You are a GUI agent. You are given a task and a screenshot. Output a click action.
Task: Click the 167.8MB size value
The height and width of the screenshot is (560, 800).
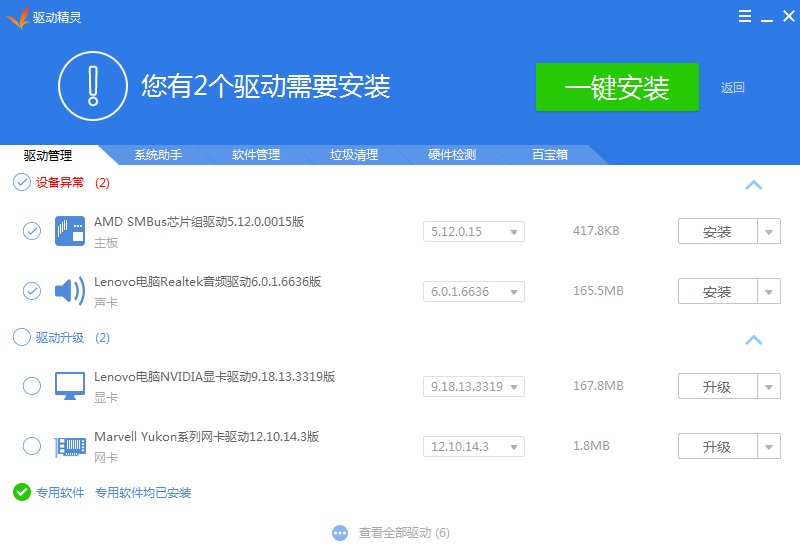(598, 386)
